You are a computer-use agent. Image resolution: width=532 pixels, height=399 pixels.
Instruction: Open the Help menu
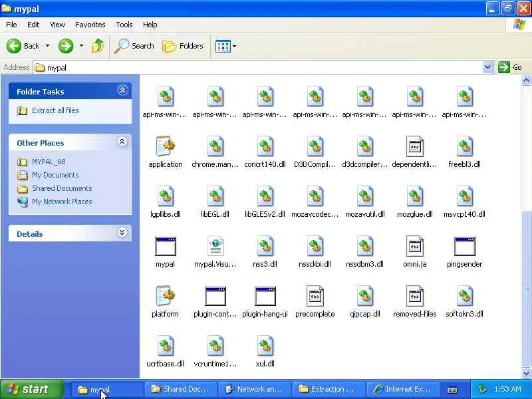tap(150, 25)
